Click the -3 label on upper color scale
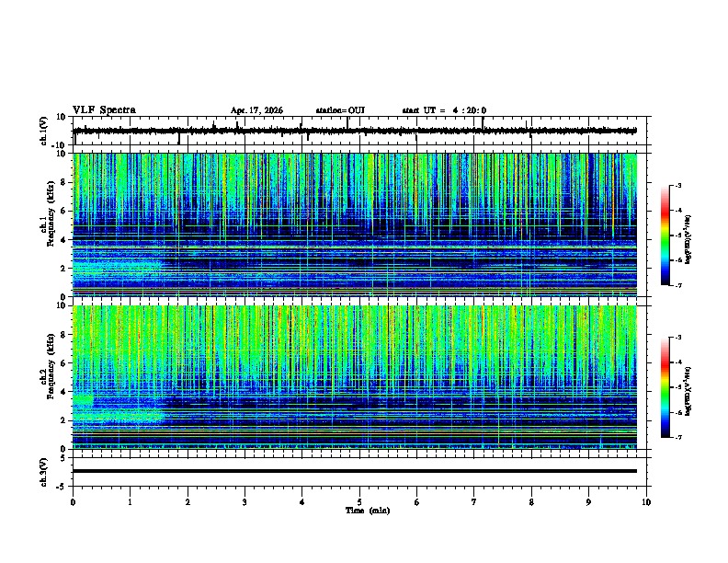 [x=677, y=186]
